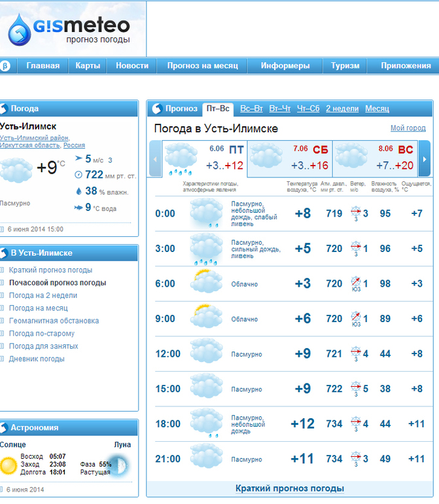439x504 pixels.
Task: Open Краткий прогноз погоды bottom link
Action: pos(290,488)
